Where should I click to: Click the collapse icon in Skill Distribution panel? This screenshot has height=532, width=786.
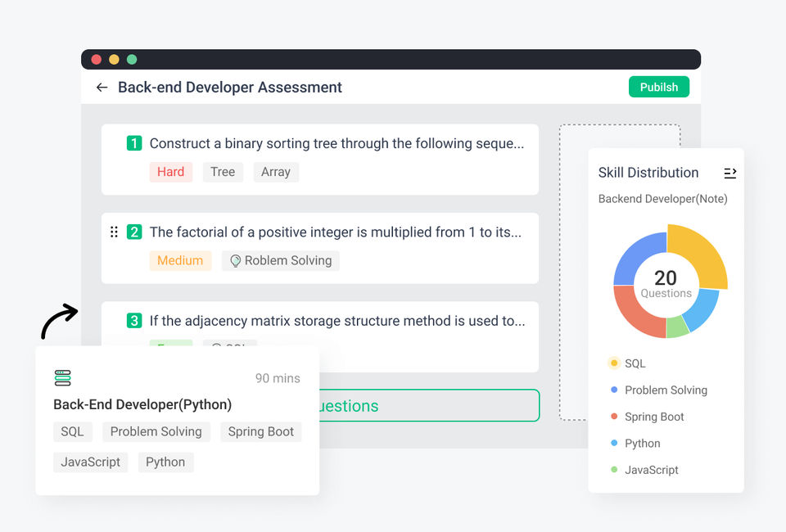point(730,173)
